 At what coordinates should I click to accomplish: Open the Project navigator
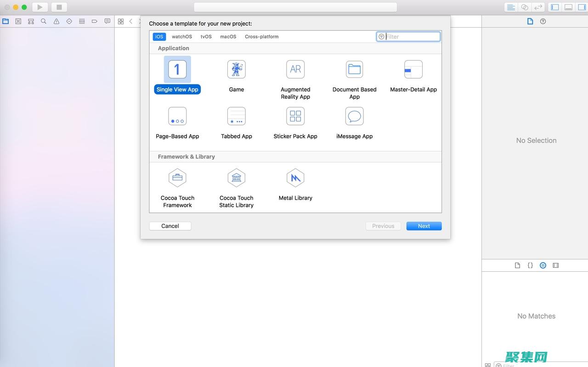(x=5, y=21)
